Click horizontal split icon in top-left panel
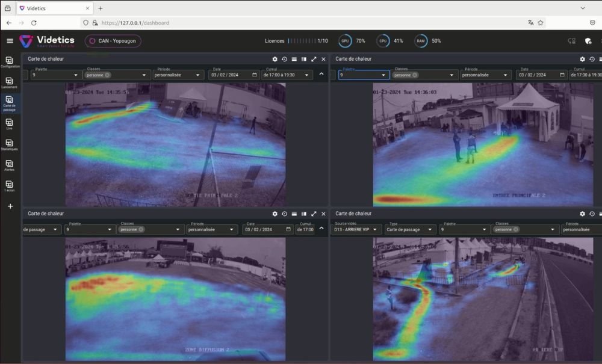 [x=294, y=59]
